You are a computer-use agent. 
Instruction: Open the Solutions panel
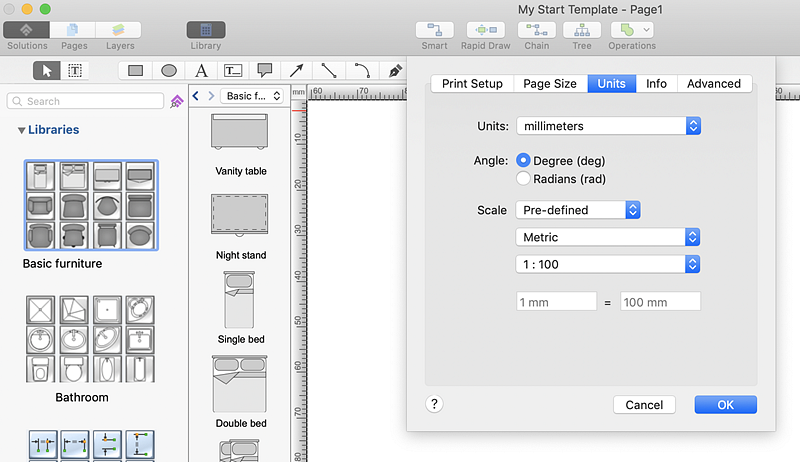pyautogui.click(x=27, y=31)
